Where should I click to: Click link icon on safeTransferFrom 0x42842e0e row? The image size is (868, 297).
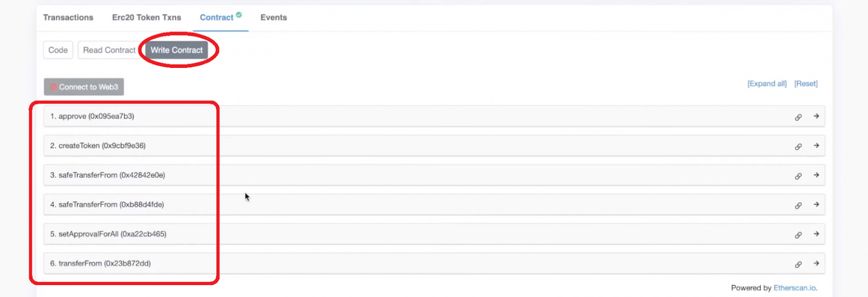798,176
